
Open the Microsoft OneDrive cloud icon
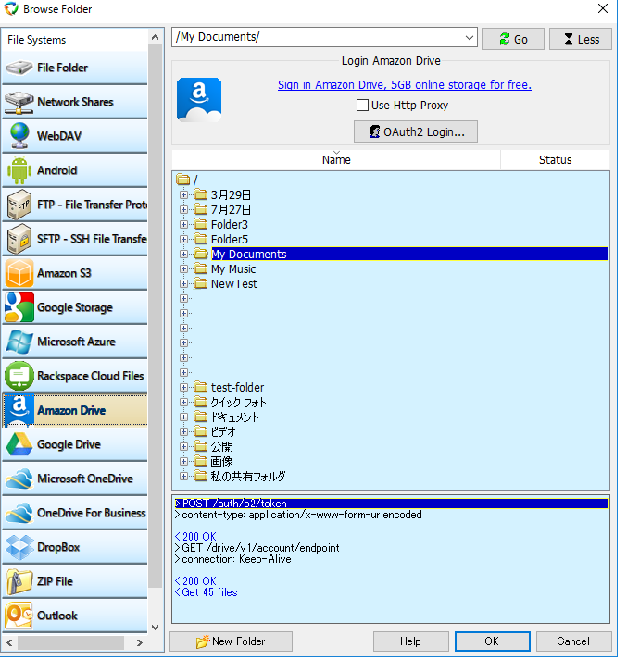pyautogui.click(x=19, y=479)
